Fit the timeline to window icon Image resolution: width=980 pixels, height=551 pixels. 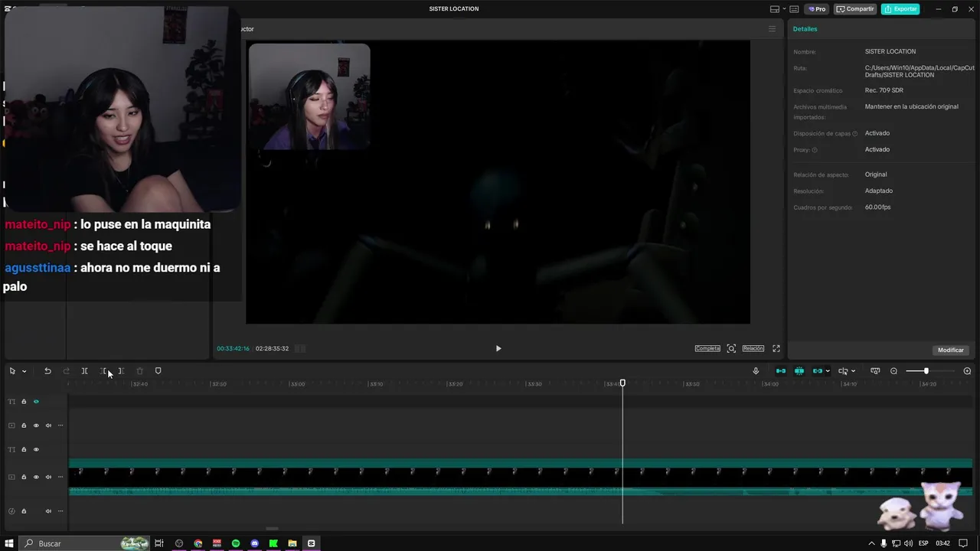[x=875, y=371]
